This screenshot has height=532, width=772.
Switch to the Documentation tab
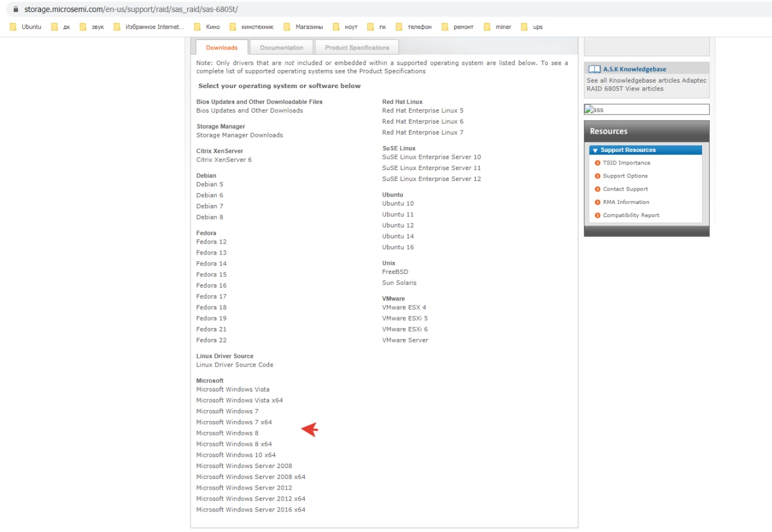point(282,48)
